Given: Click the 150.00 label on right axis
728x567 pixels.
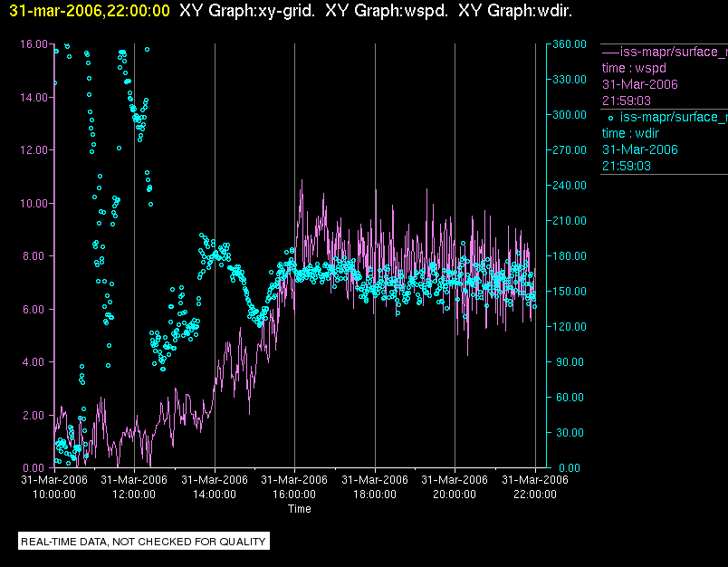Looking at the screenshot, I should [570, 291].
